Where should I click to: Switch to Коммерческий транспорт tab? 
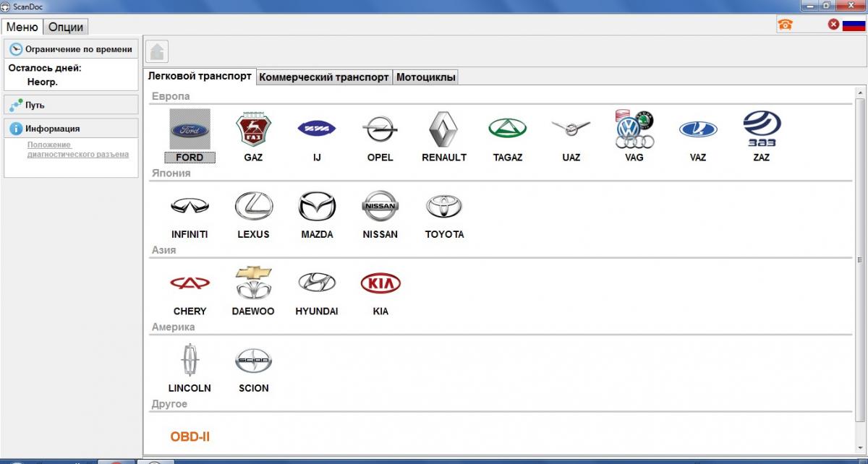tap(324, 77)
